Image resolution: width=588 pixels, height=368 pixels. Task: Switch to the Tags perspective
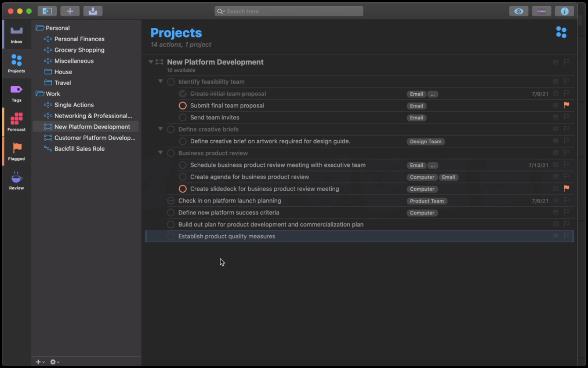click(16, 93)
